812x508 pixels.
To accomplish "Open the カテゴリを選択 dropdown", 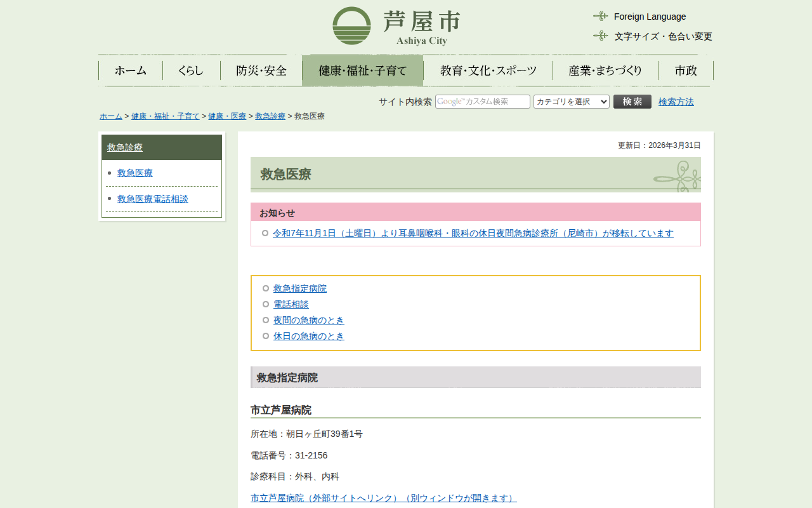I will pyautogui.click(x=571, y=102).
